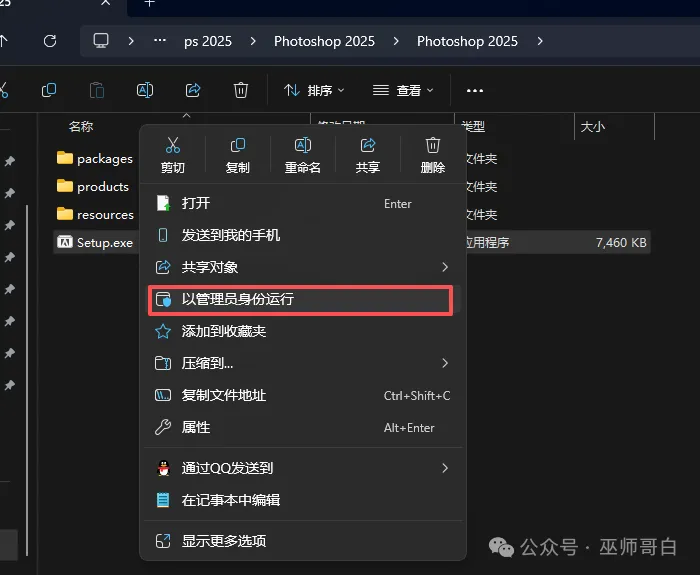Open the 排序 sort dropdown
700x575 pixels.
314,91
